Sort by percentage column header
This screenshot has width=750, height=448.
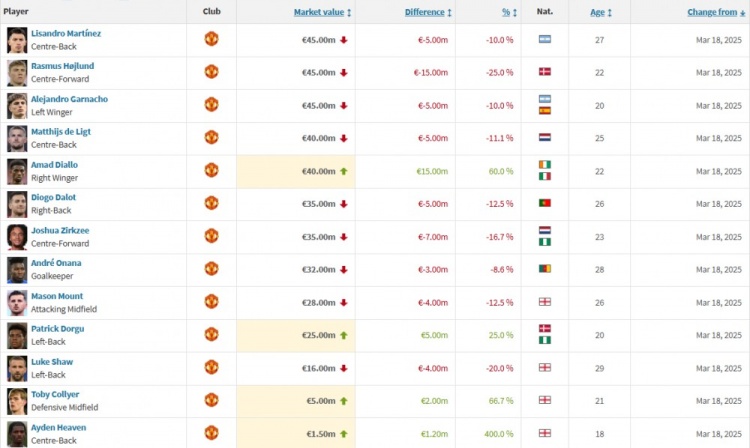click(x=505, y=12)
